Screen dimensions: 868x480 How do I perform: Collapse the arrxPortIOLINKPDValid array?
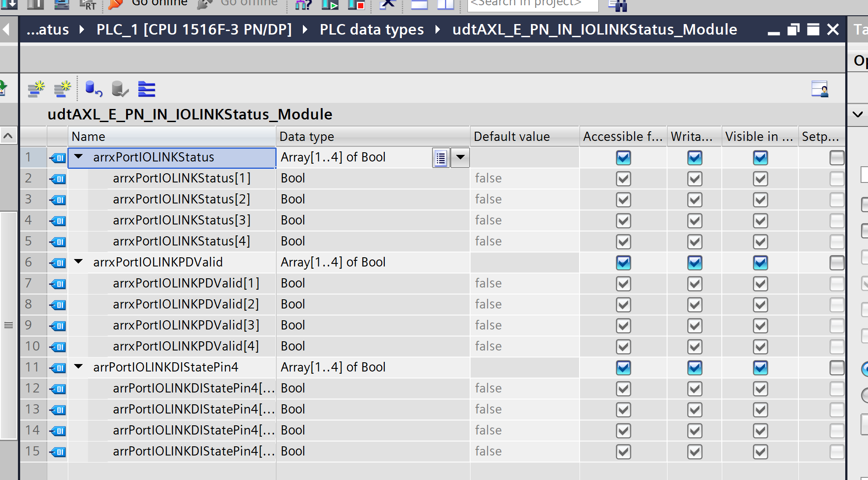tap(79, 262)
